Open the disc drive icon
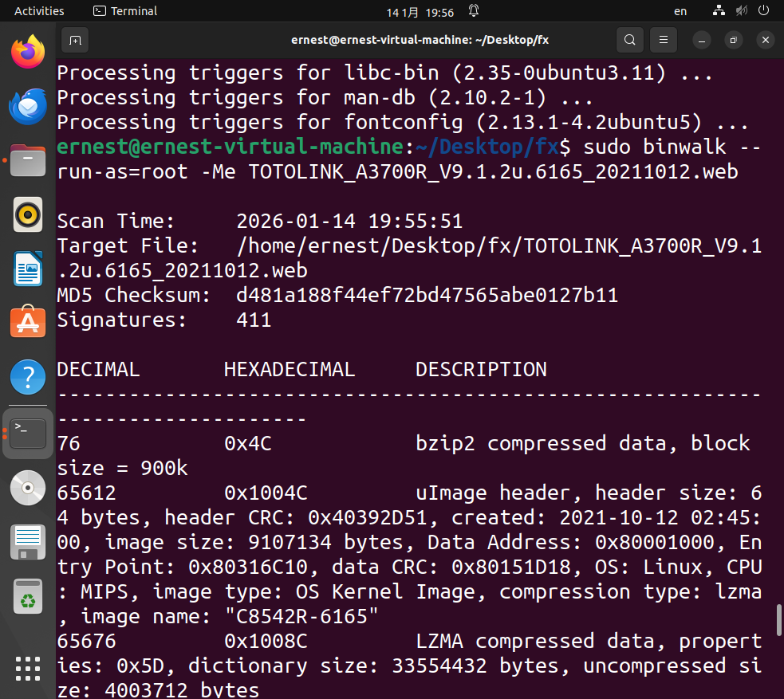Viewport: 784px width, 699px height. pos(28,488)
